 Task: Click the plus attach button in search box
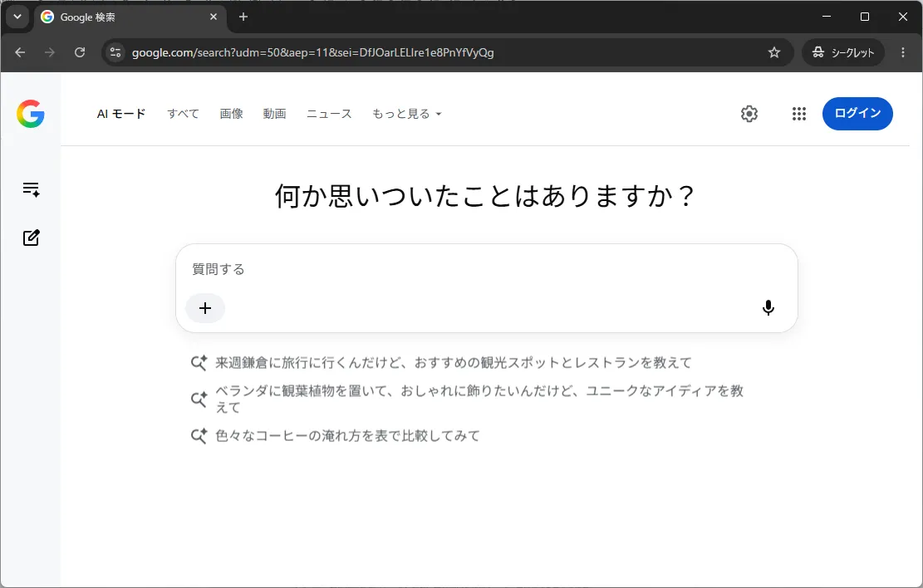[x=205, y=308]
